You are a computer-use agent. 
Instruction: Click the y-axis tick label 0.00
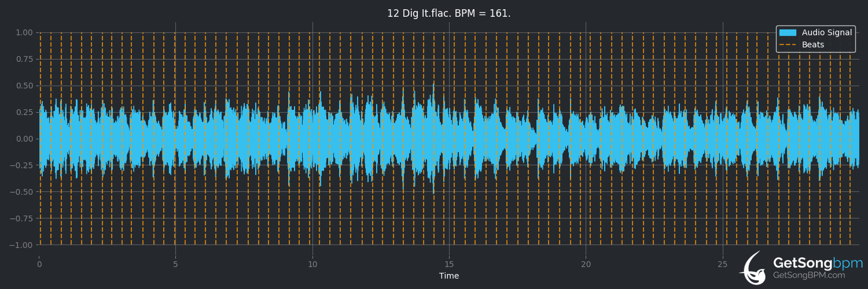point(24,139)
